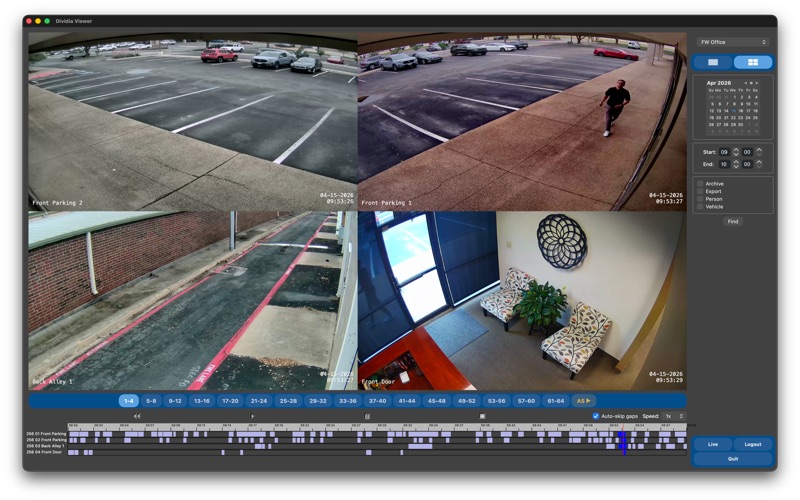Click the End hour field showing 10
Screen dimensions: 800x500
point(724,164)
